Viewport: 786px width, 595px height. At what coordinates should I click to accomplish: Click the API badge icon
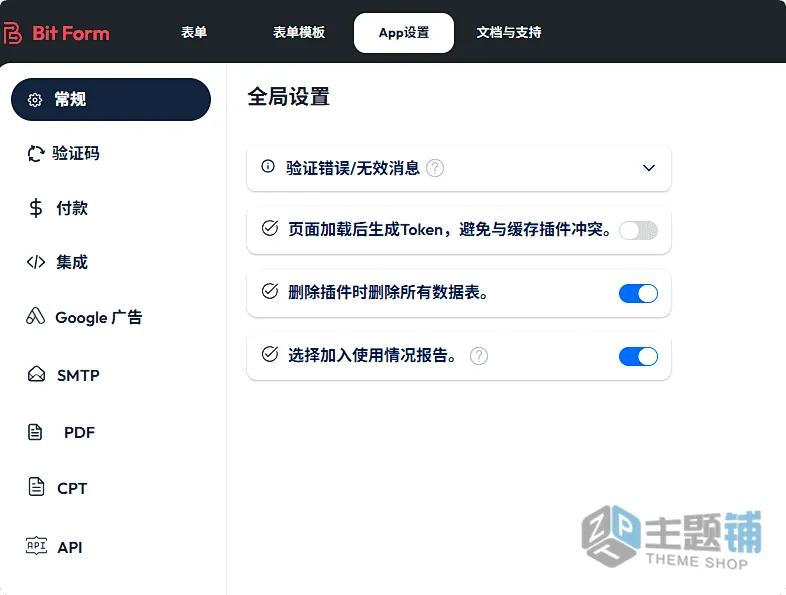[36, 545]
